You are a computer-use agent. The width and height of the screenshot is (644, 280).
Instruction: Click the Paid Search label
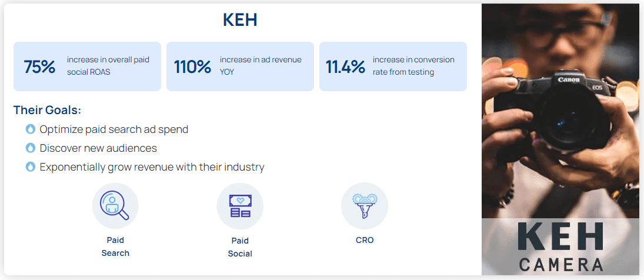point(115,246)
